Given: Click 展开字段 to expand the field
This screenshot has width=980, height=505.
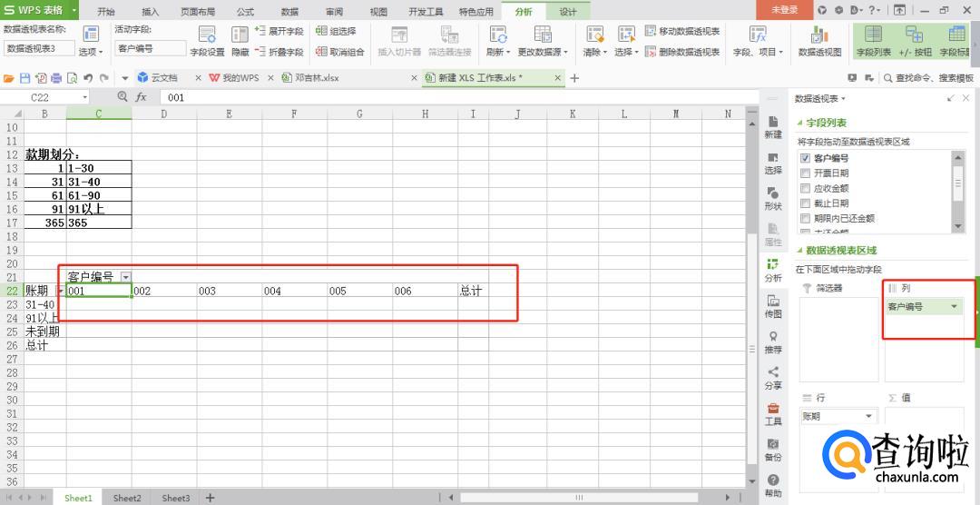Looking at the screenshot, I should point(279,31).
